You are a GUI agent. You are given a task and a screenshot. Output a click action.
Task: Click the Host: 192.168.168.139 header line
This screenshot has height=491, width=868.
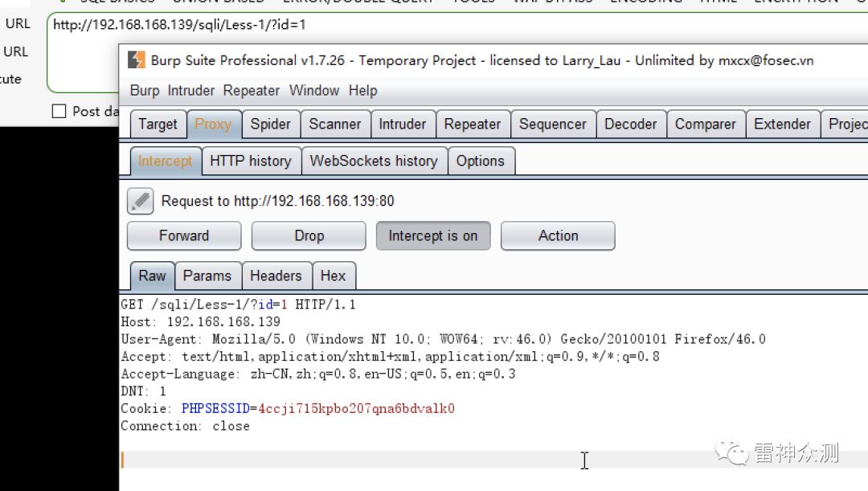coord(200,321)
